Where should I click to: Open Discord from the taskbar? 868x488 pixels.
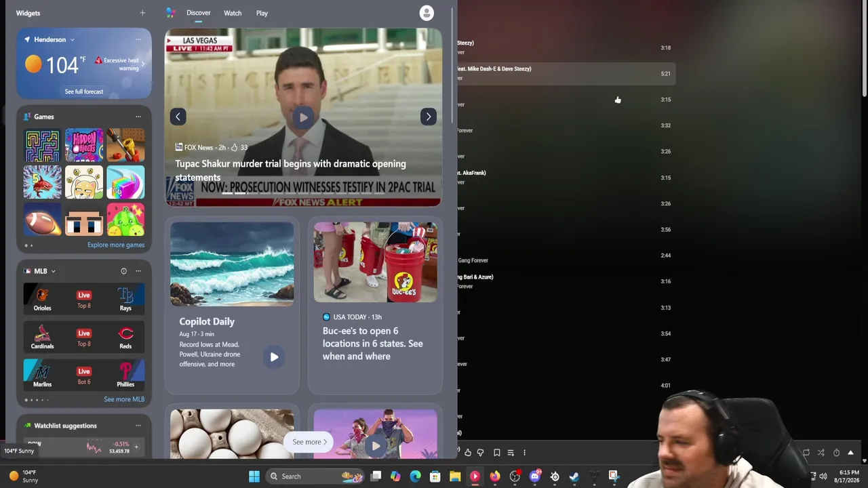click(535, 476)
